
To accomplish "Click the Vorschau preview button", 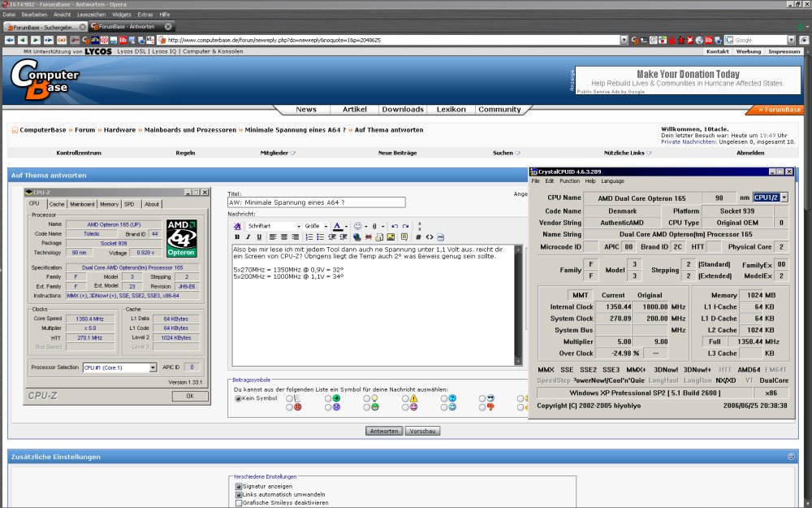I will [x=422, y=432].
